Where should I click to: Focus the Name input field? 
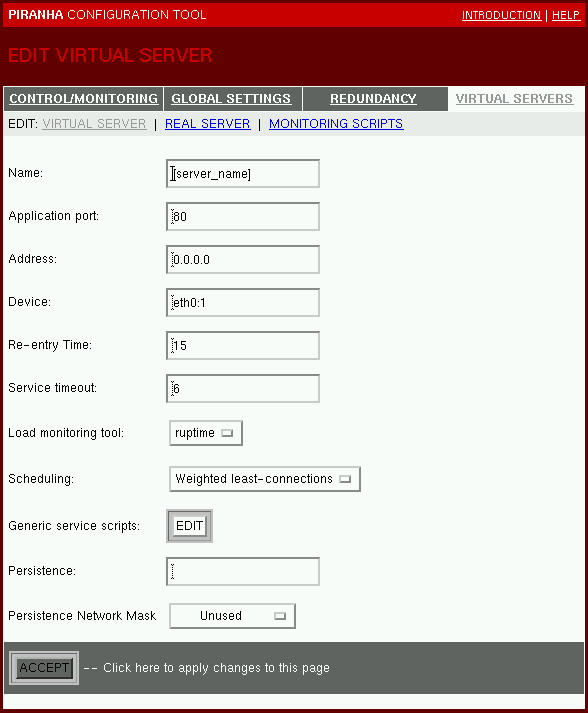[x=243, y=173]
